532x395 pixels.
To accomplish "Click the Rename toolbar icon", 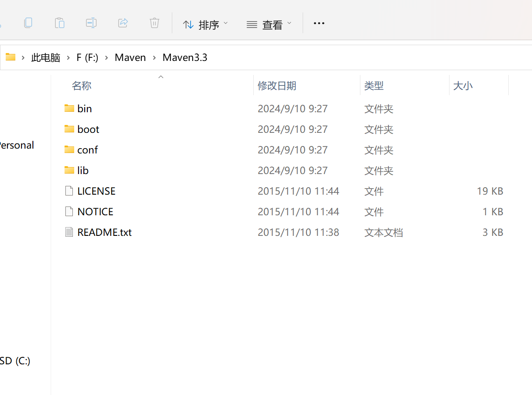I will coord(91,23).
